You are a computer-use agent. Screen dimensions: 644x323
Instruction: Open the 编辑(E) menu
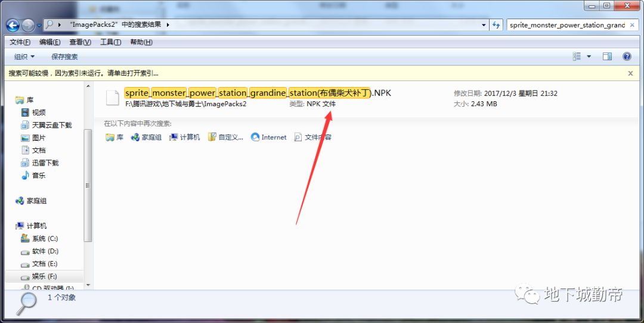click(x=49, y=42)
